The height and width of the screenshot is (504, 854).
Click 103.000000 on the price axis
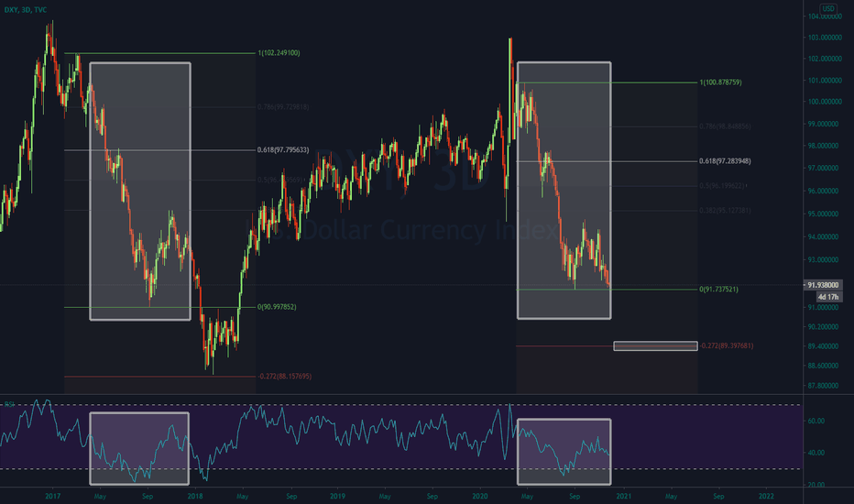coord(825,38)
